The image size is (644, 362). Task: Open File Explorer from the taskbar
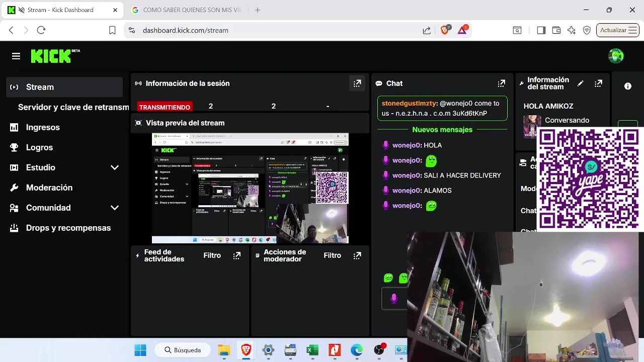click(x=224, y=350)
